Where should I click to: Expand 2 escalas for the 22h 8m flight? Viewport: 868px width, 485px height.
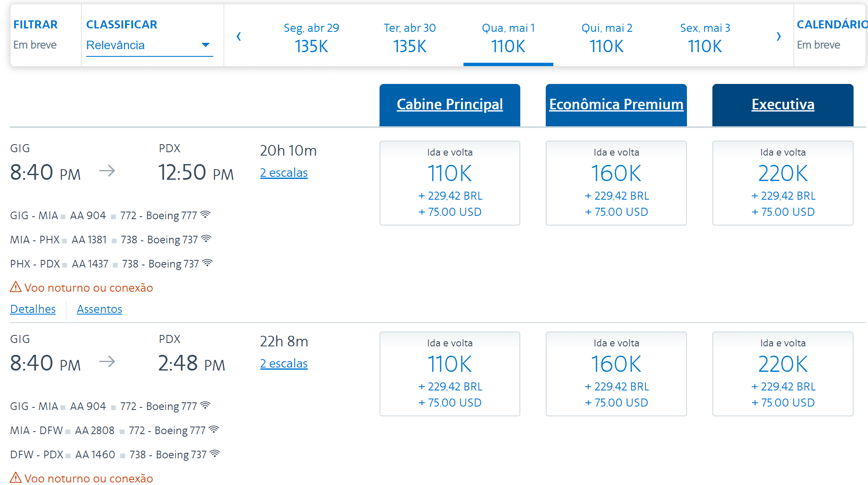point(284,364)
